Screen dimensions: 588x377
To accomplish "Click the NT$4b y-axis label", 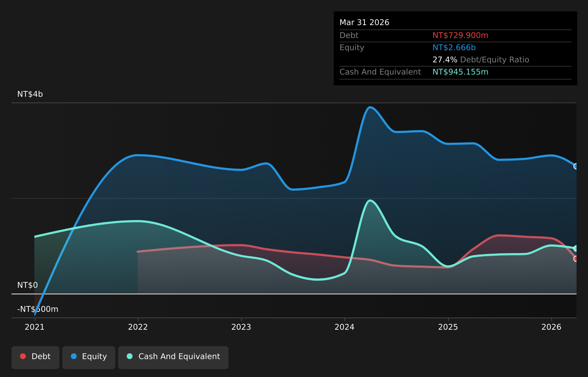I will coord(30,94).
